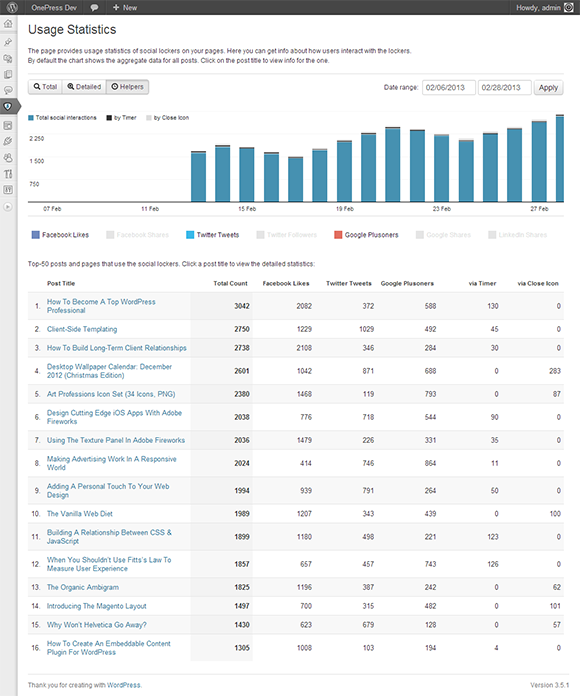Click the Total social interactions legend swatch

pos(31,118)
